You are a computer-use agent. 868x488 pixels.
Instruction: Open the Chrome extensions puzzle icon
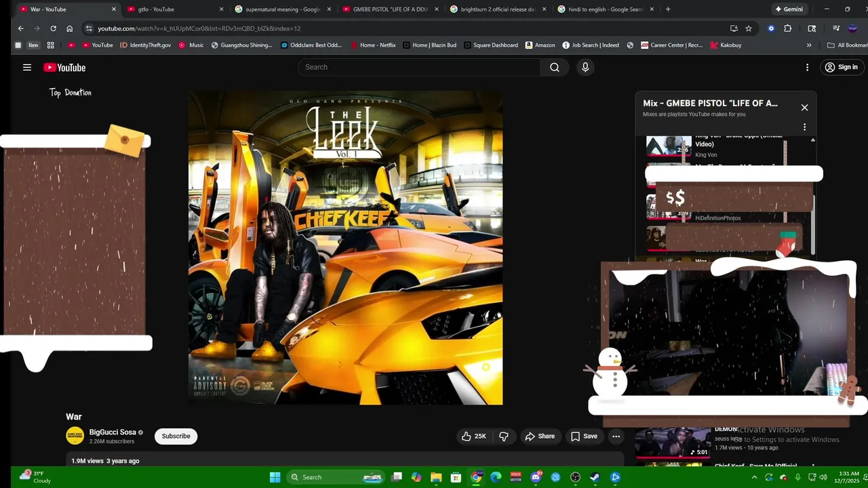[787, 28]
